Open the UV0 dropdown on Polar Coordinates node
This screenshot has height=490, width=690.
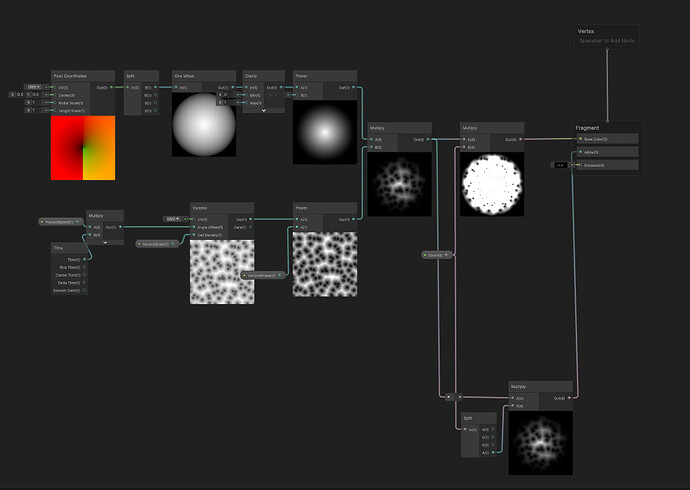(x=33, y=87)
